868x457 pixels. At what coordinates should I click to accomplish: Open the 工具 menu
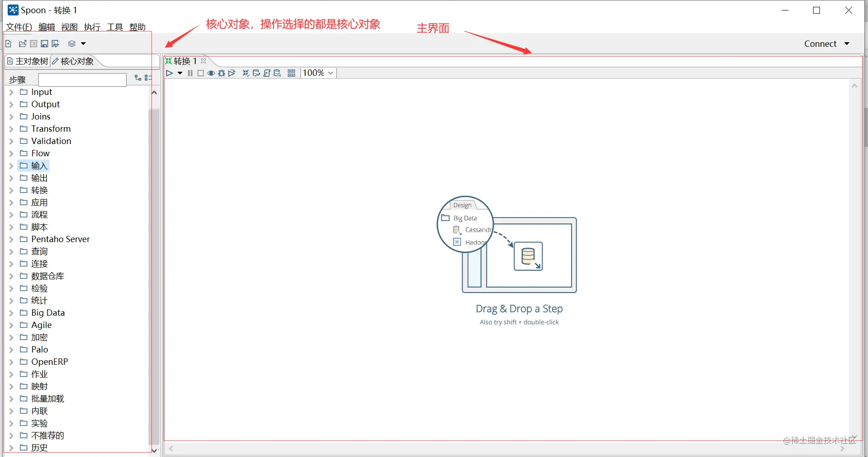tap(115, 27)
